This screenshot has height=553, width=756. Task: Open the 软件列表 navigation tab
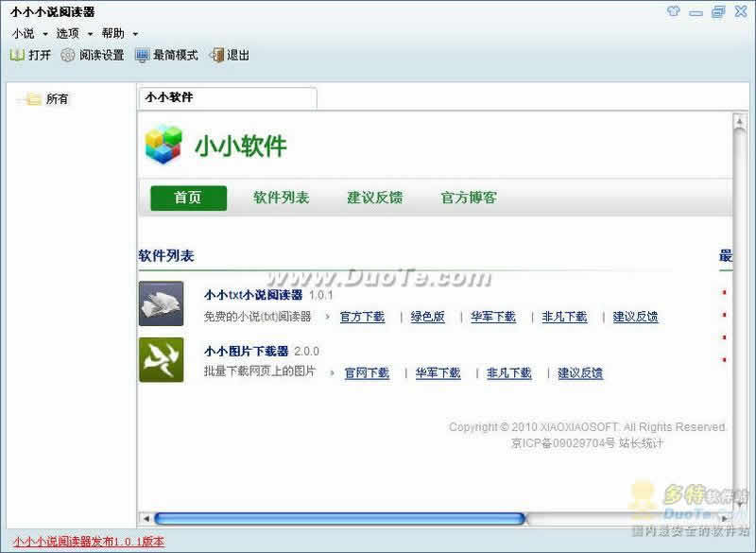(x=281, y=198)
